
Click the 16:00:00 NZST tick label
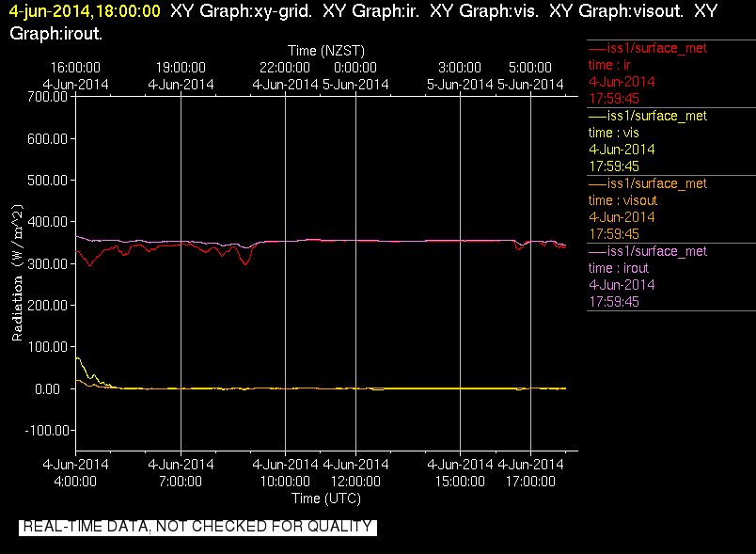tap(75, 68)
